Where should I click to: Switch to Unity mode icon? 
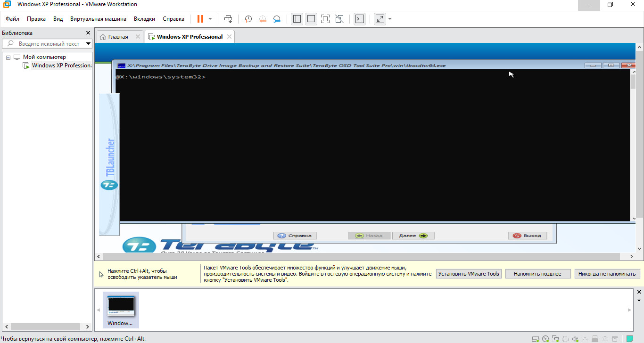339,19
